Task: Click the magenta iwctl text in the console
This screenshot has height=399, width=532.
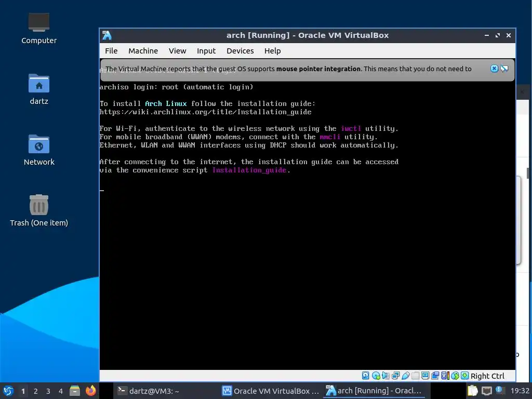Action: [351, 129]
